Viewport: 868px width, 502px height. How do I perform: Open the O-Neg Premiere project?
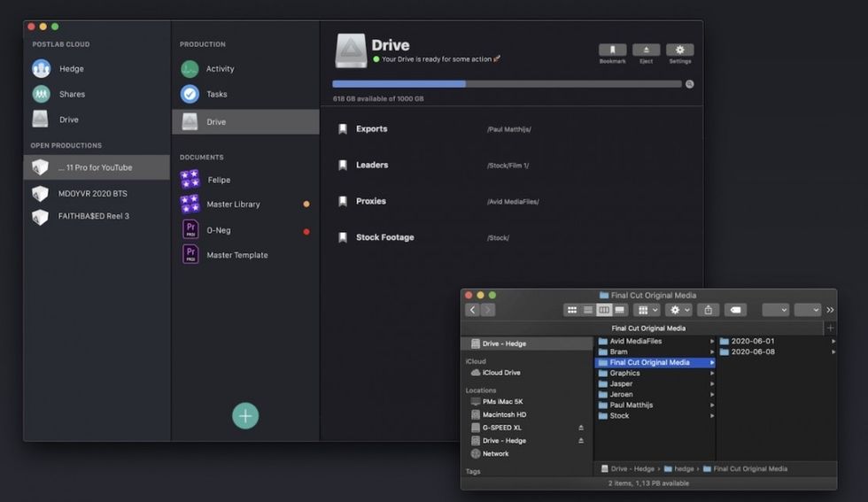point(218,230)
